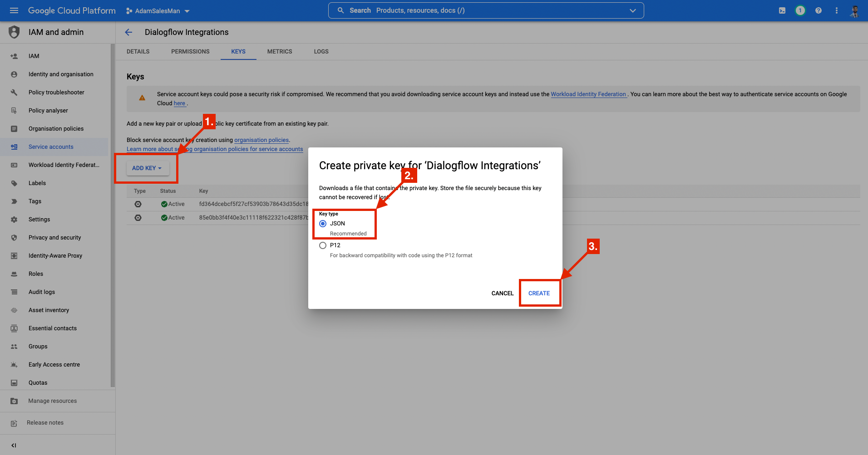Expand the search bar dropdown arrow
This screenshot has height=455, width=868.
click(633, 10)
